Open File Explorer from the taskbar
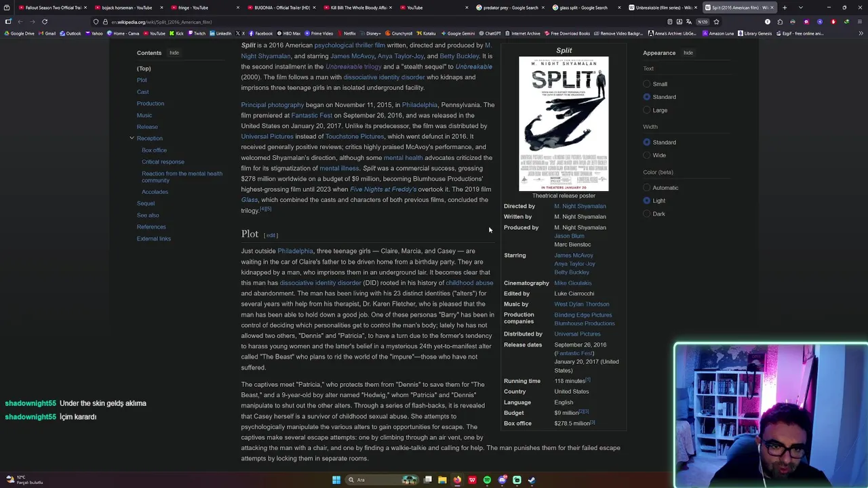This screenshot has height=488, width=868. tap(442, 480)
